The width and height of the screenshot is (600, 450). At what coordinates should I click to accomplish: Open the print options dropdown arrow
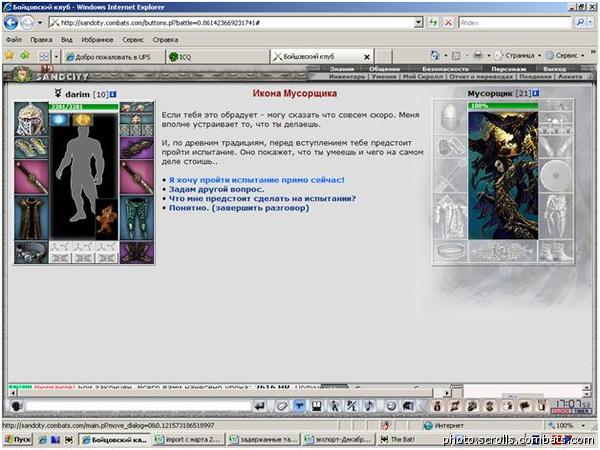[489, 56]
